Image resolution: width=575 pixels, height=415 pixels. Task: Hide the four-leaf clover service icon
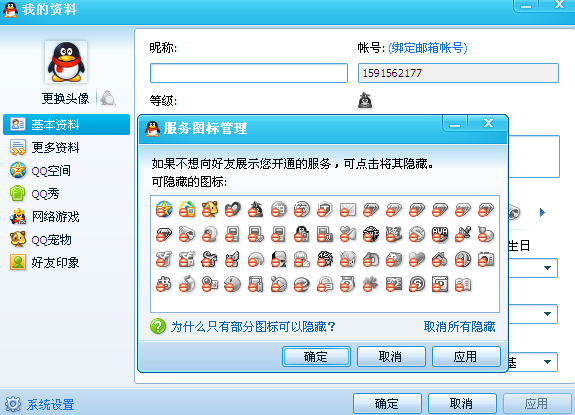tap(371, 284)
